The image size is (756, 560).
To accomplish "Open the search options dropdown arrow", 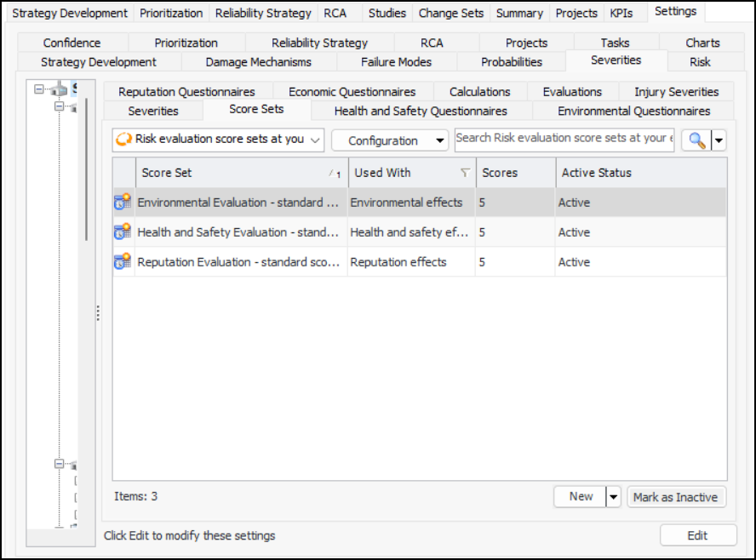I will (719, 140).
